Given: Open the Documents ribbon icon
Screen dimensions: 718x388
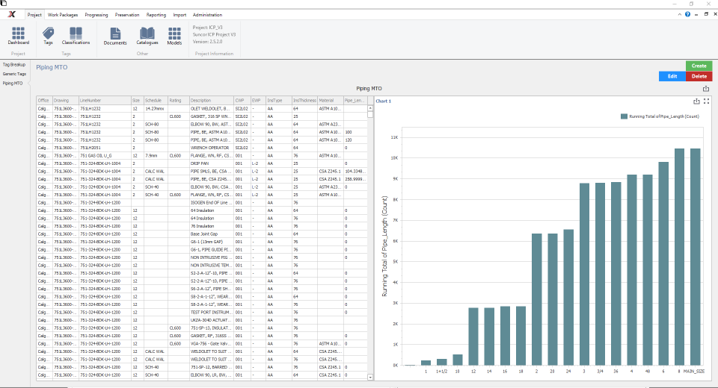Looking at the screenshot, I should [x=115, y=36].
